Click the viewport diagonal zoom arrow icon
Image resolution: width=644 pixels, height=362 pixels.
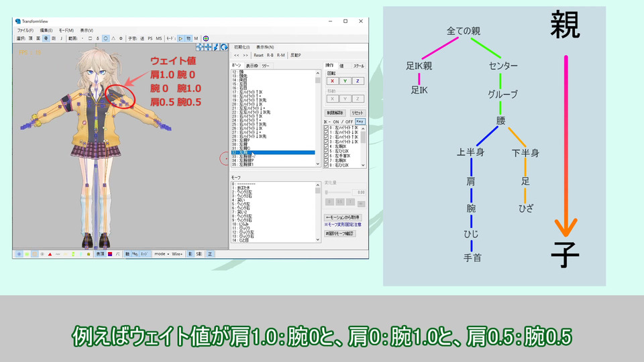[x=216, y=47]
